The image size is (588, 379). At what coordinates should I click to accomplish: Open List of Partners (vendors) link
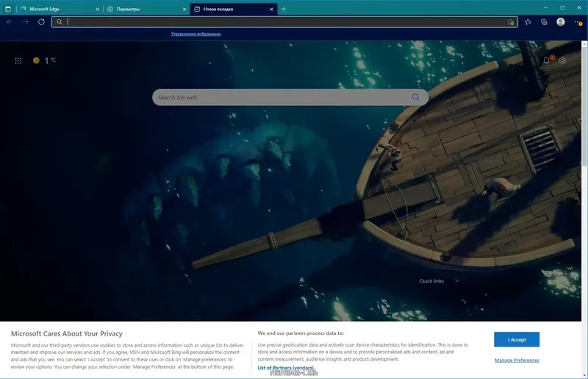(x=286, y=368)
